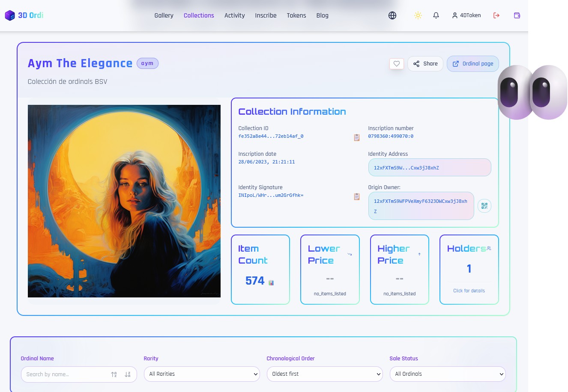The height and width of the screenshot is (392, 568).
Task: Open the Ordinal page link
Action: [x=473, y=64]
